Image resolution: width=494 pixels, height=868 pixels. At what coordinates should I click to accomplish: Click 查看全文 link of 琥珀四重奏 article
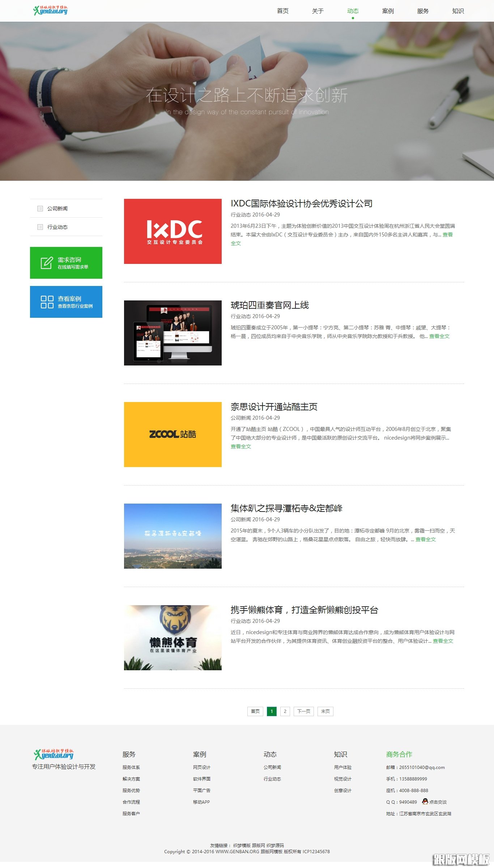pyautogui.click(x=439, y=336)
